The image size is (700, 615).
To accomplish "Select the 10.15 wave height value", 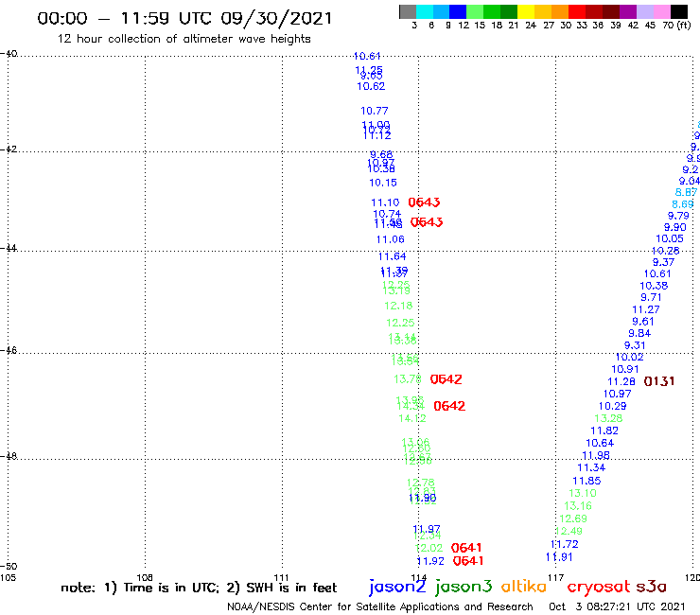I will point(382,183).
